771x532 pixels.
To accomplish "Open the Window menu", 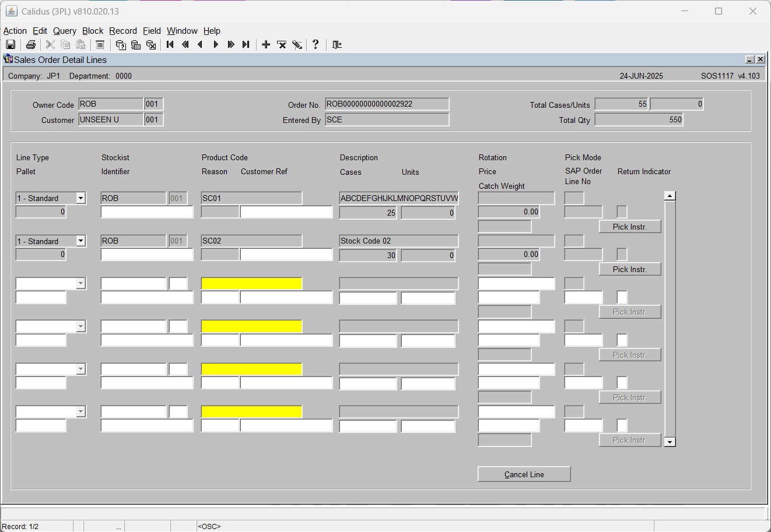I will tap(182, 31).
